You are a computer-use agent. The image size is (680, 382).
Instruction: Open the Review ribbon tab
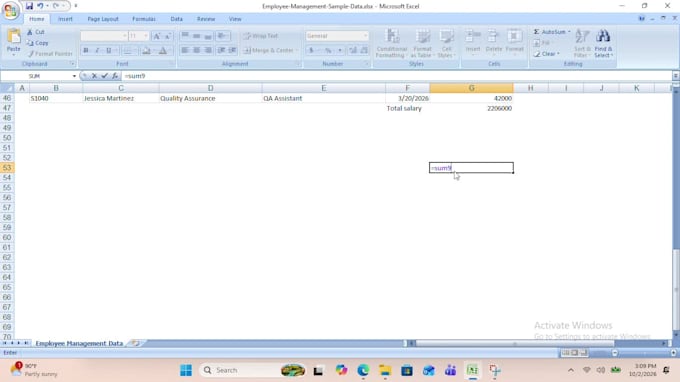(x=206, y=19)
